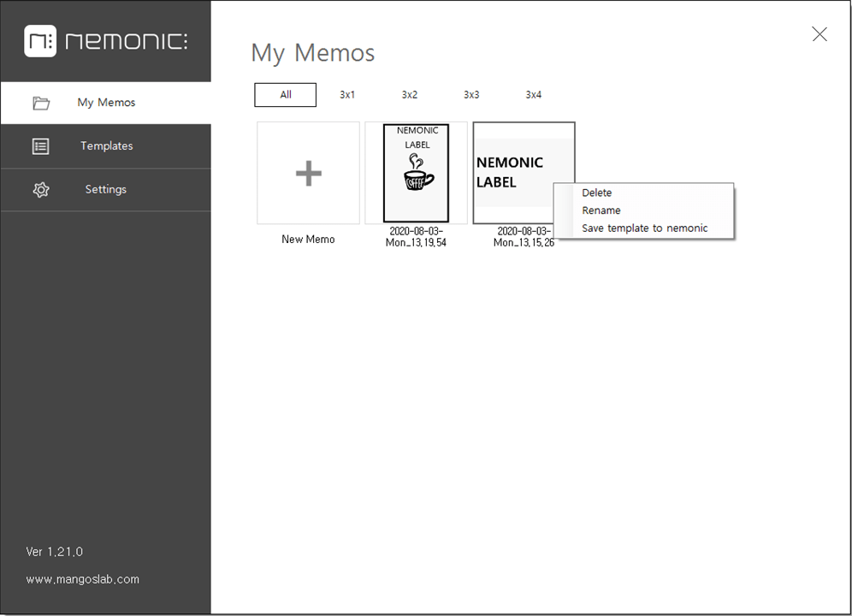
Task: Filter memos by 3x2 size
Action: tap(409, 95)
